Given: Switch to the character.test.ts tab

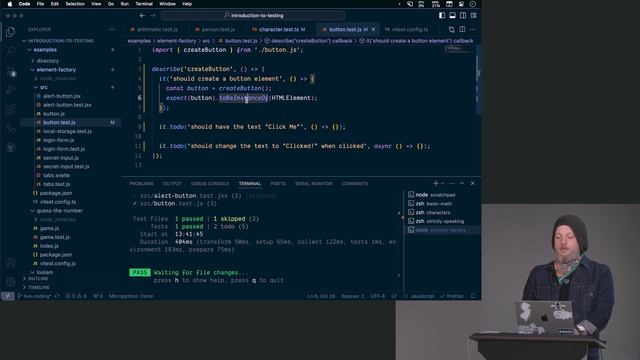Looking at the screenshot, I should click(x=278, y=29).
